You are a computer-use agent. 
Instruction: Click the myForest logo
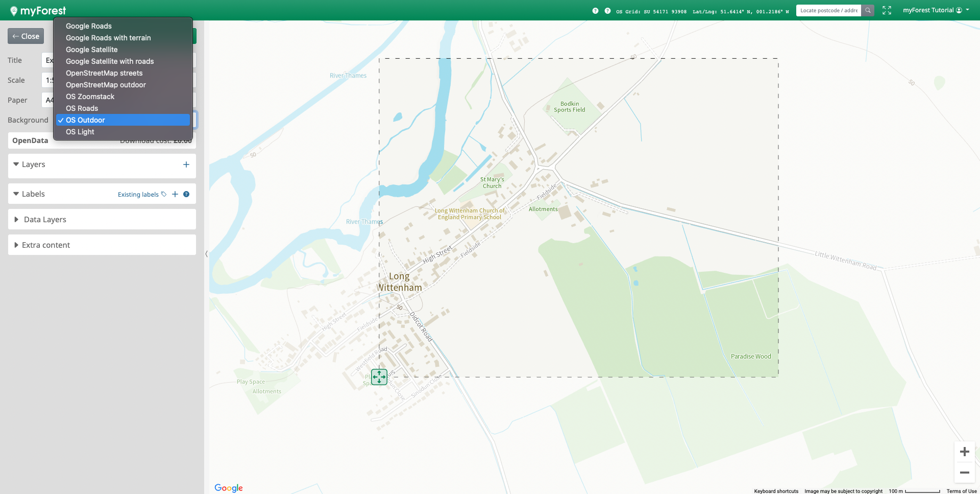point(38,10)
